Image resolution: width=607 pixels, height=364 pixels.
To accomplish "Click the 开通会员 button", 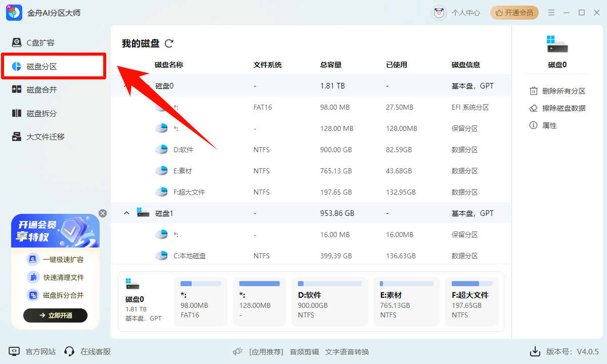I will tap(514, 13).
